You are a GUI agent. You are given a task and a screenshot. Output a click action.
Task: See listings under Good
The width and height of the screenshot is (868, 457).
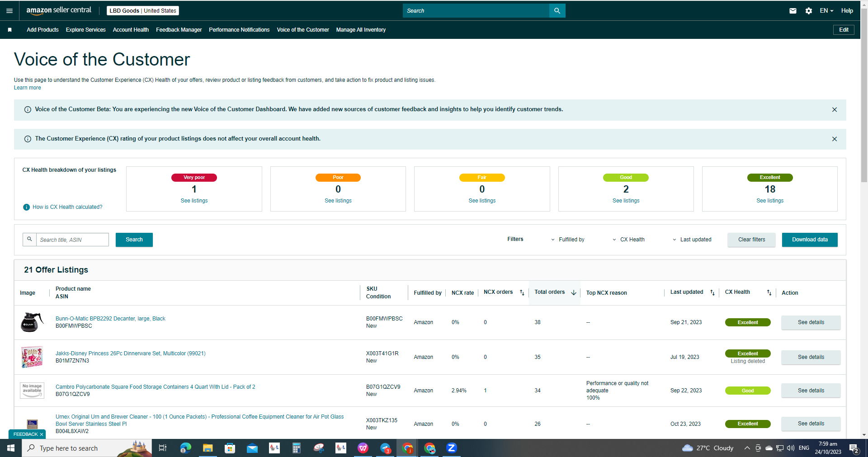coord(626,201)
